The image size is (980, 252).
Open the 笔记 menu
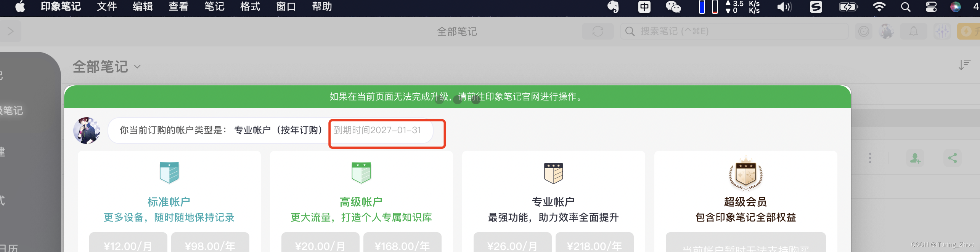click(x=214, y=6)
